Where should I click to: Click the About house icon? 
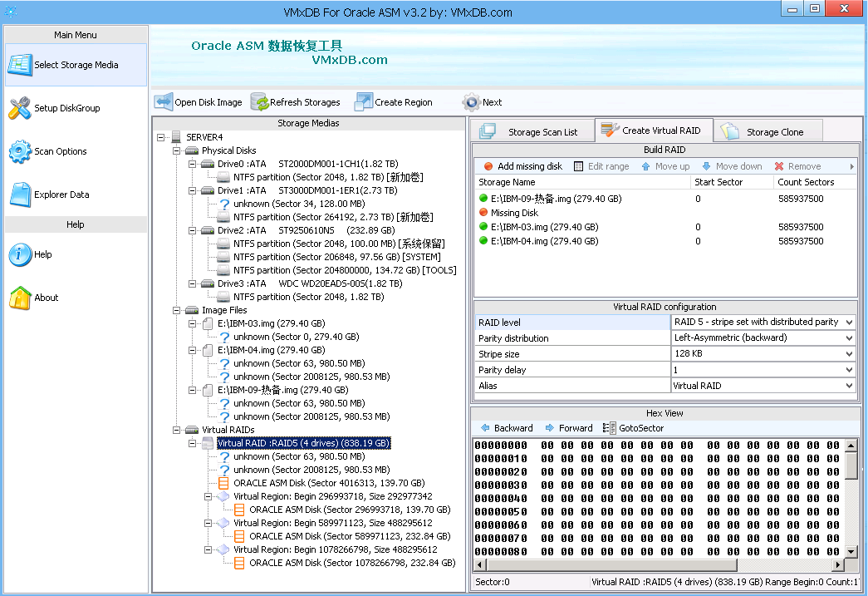click(20, 298)
